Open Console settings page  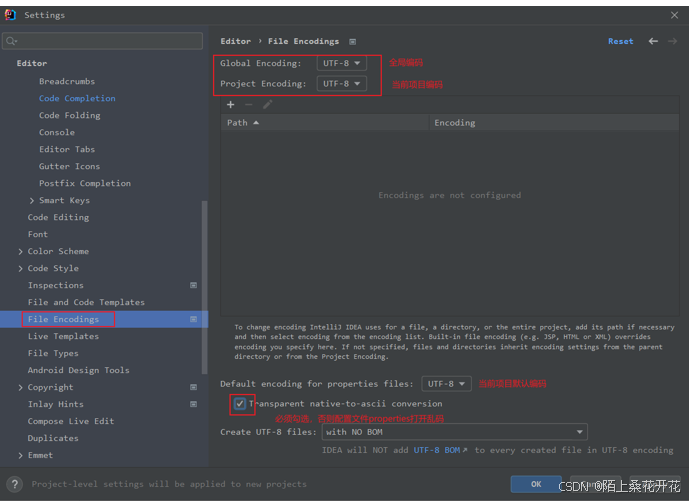57,132
